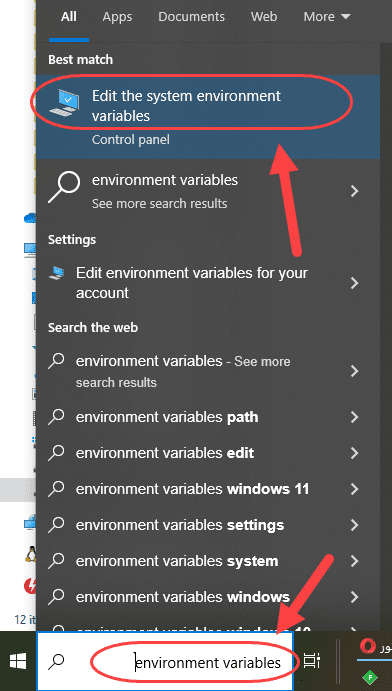Click the search magnifier in the taskbar box

click(x=57, y=661)
